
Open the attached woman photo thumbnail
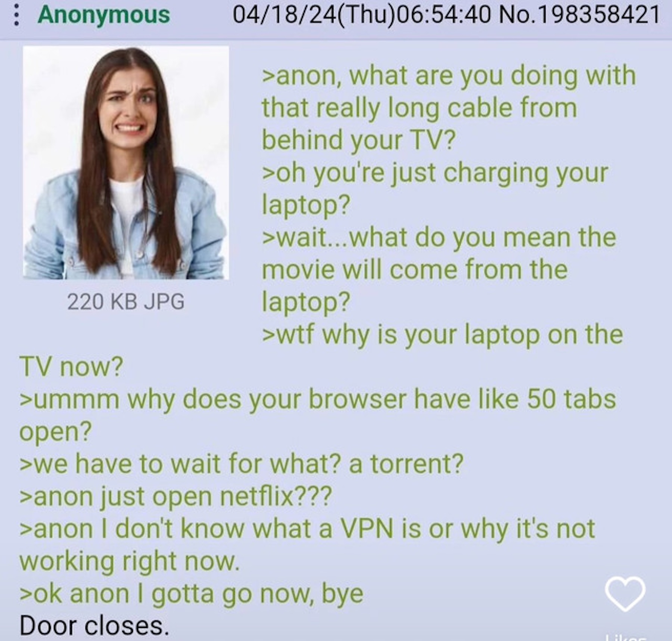click(x=126, y=162)
